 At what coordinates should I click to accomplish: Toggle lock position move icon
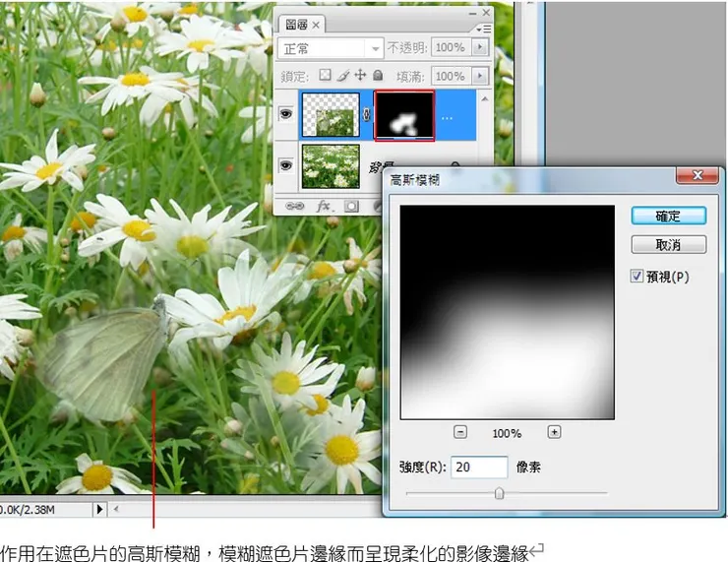point(360,75)
